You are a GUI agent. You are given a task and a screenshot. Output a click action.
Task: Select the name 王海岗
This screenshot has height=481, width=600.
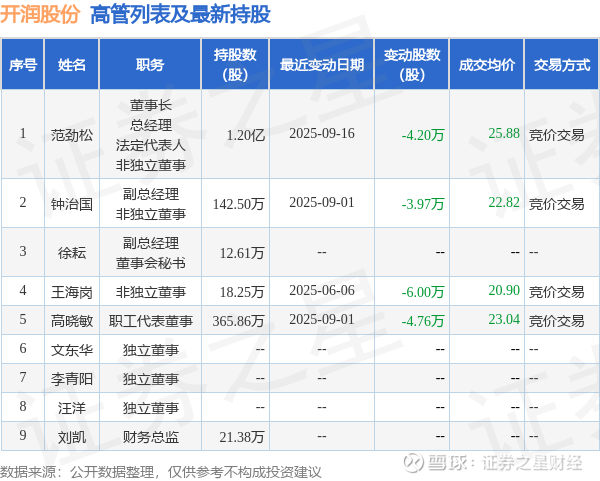72,292
